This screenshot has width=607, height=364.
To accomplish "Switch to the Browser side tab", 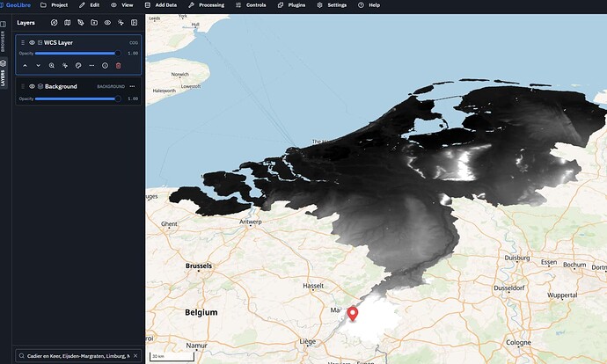I will (4, 41).
